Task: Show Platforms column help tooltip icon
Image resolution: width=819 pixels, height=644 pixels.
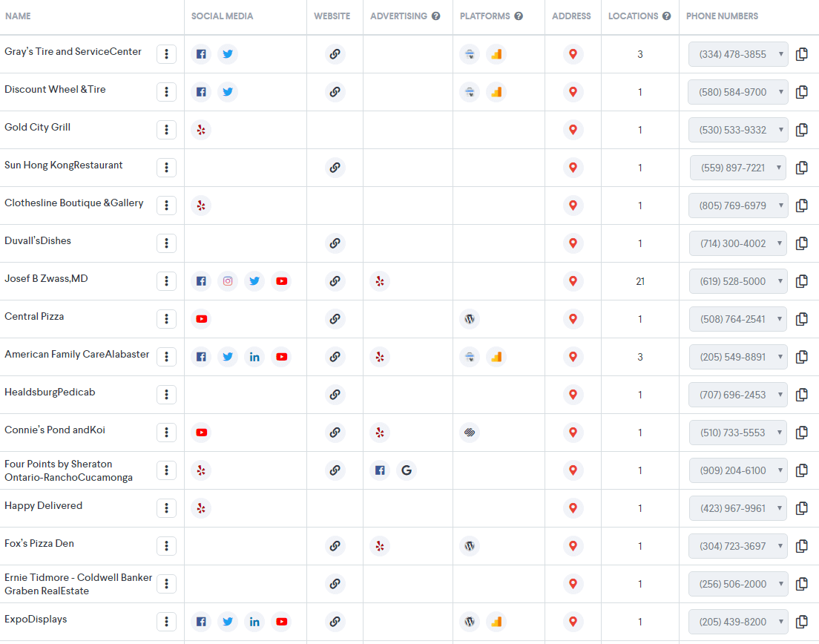Action: tap(518, 16)
